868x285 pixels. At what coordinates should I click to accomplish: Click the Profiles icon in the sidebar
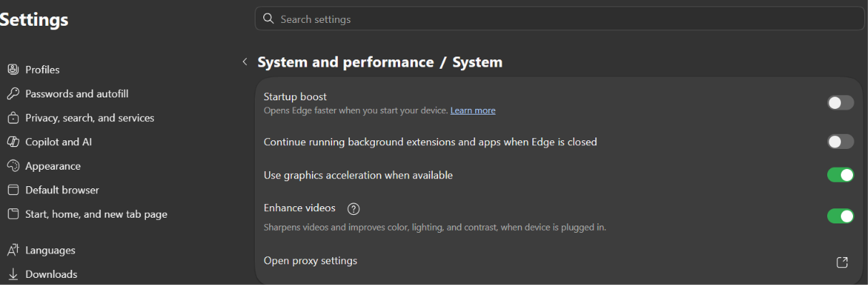click(13, 69)
